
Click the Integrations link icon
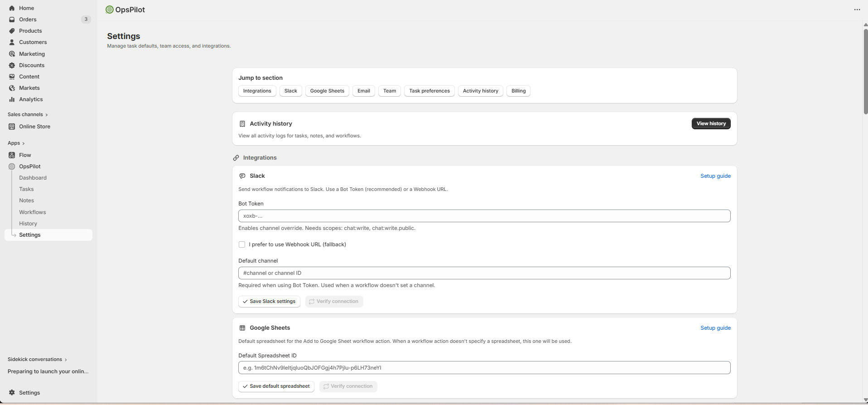click(236, 158)
